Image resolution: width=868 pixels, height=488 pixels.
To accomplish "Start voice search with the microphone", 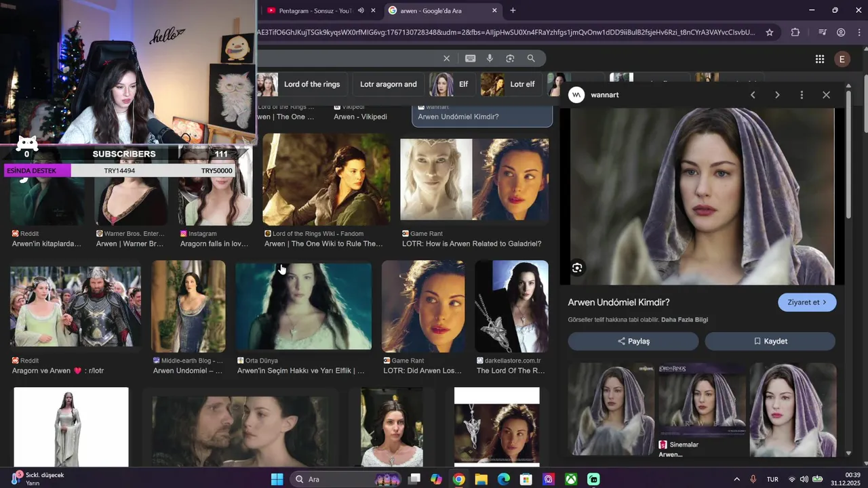I will (x=490, y=58).
